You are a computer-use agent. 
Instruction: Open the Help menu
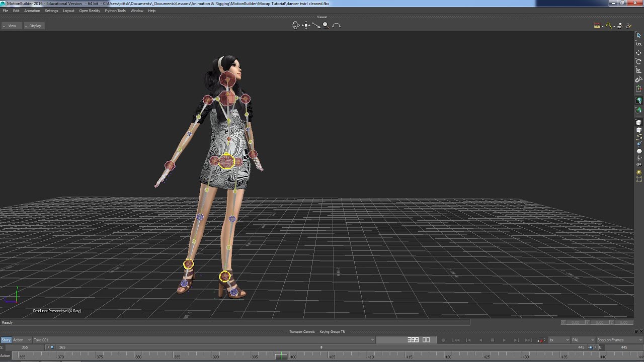[x=152, y=11]
